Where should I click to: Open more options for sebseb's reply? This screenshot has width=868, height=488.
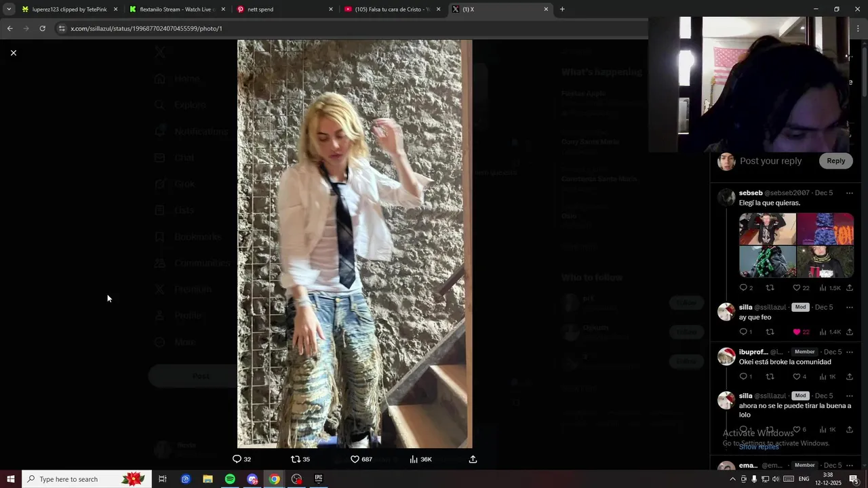click(x=849, y=193)
